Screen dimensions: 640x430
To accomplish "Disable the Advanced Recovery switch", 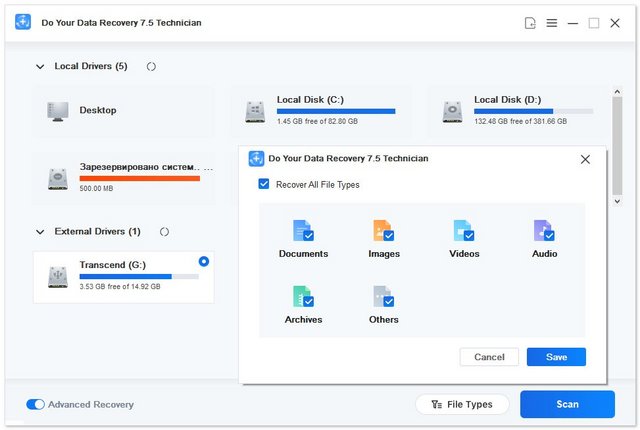I will 36,404.
